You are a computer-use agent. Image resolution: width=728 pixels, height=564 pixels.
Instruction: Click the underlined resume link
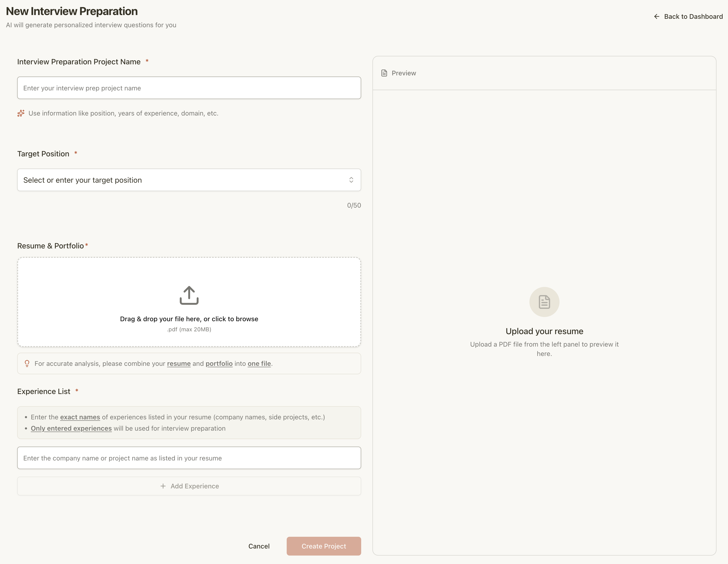click(179, 363)
